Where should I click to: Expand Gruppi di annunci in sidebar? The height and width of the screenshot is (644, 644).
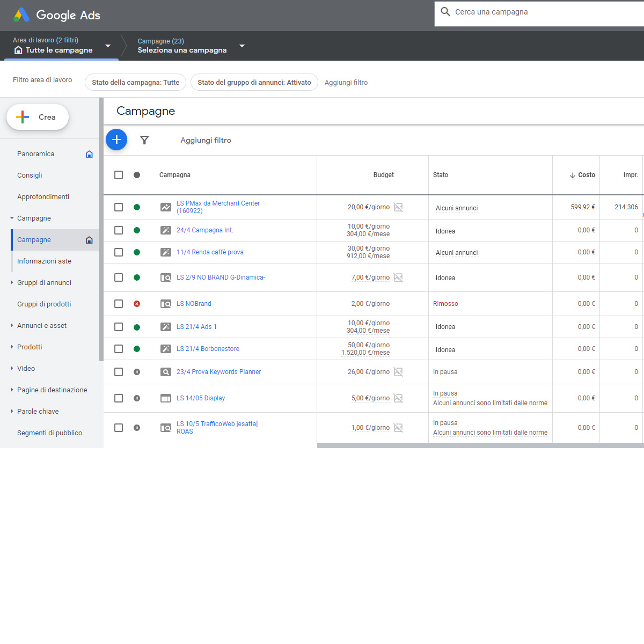44,283
